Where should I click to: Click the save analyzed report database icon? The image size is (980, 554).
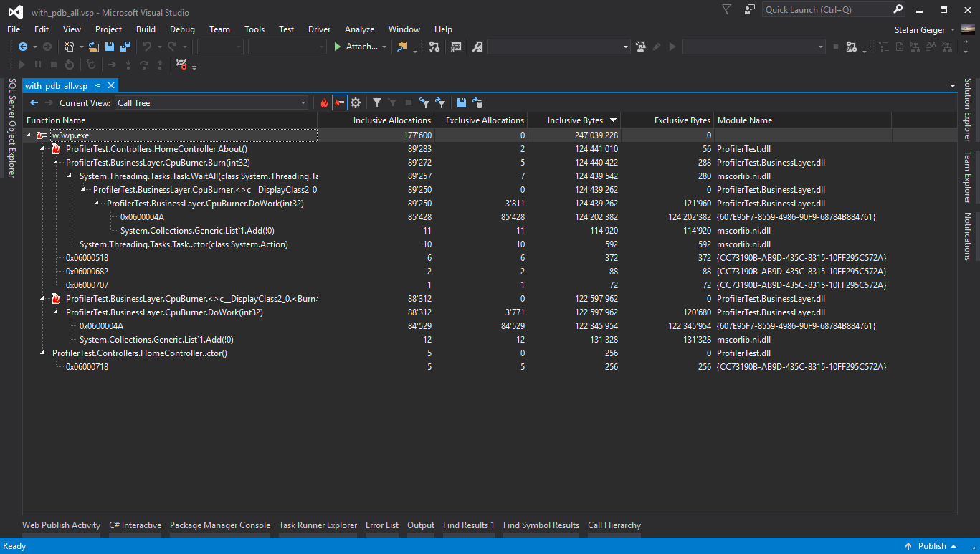coord(477,102)
